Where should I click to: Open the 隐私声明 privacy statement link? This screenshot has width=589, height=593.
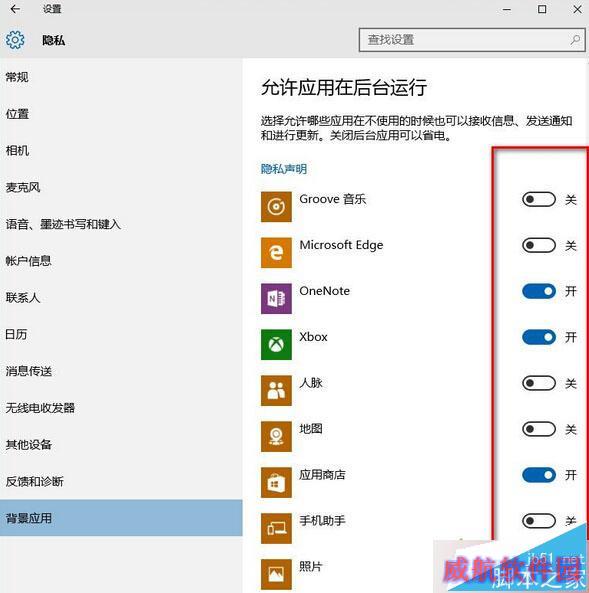[x=284, y=169]
